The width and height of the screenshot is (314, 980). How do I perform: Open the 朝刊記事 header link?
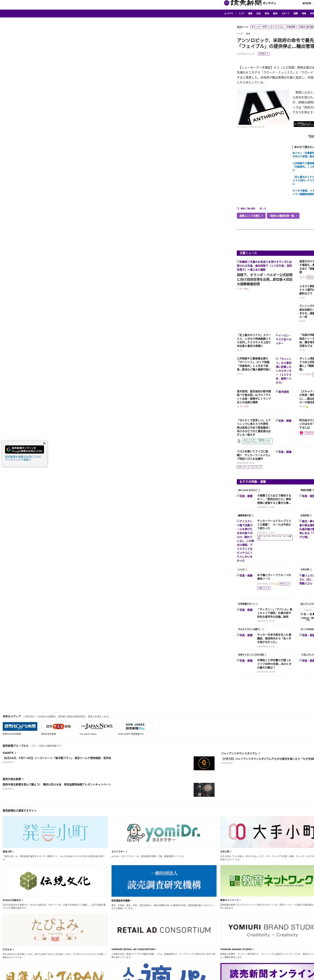click(307, 3)
